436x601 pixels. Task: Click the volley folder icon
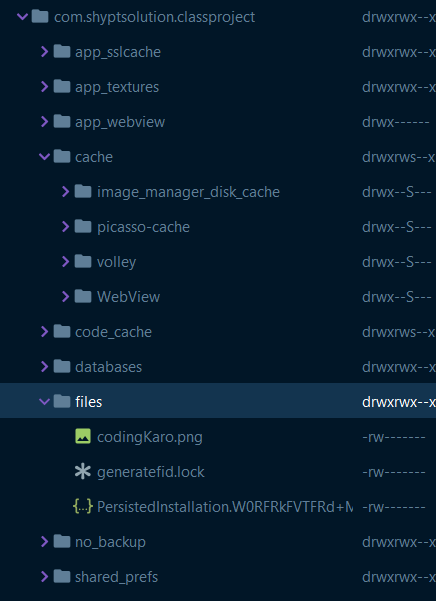[x=83, y=261]
